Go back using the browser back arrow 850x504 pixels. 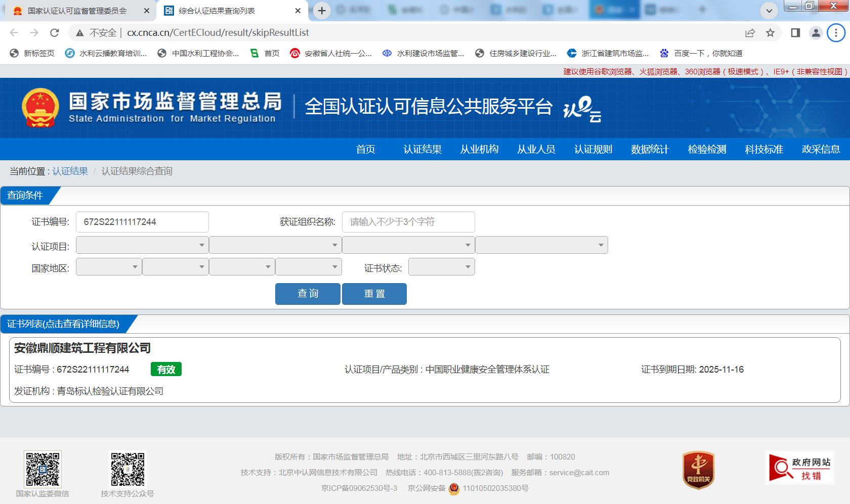point(14,33)
